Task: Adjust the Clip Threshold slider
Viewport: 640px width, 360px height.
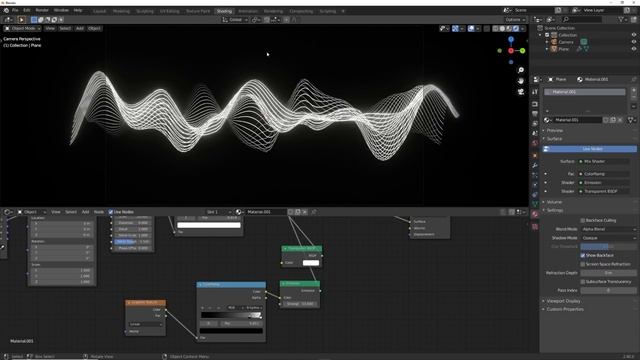Action: click(608, 247)
